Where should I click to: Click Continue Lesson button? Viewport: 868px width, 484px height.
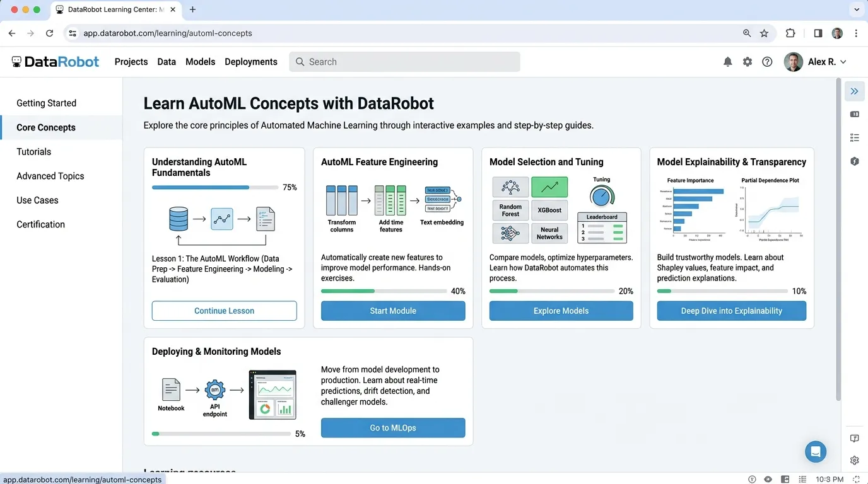pyautogui.click(x=224, y=311)
